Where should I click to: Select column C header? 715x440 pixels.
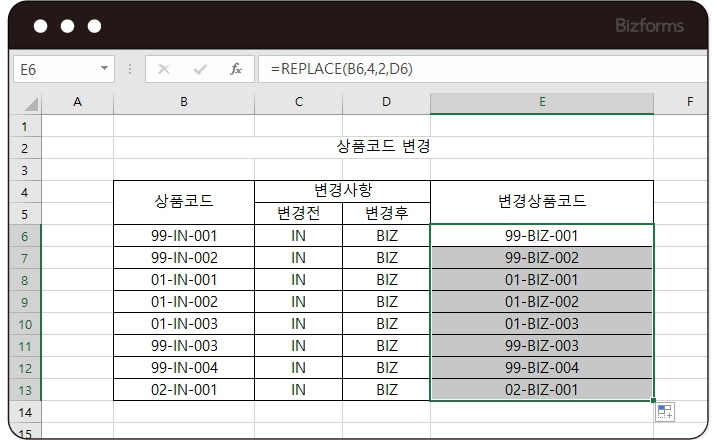click(299, 102)
